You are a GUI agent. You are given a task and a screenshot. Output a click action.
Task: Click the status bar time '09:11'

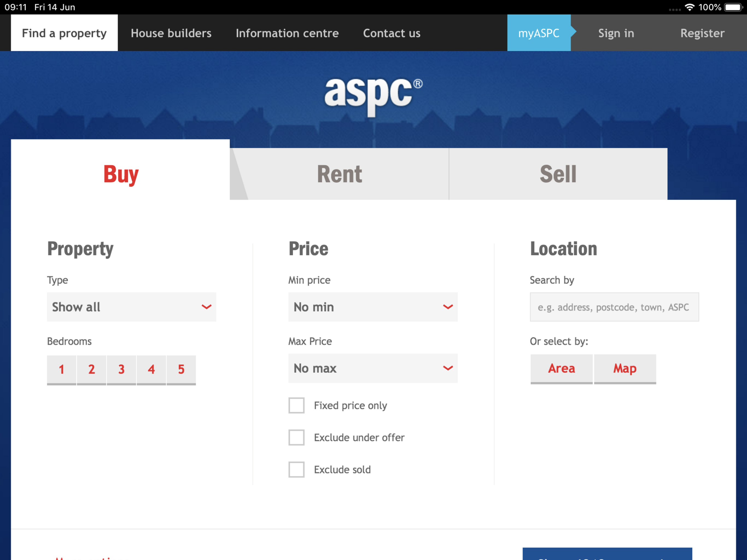tap(16, 7)
